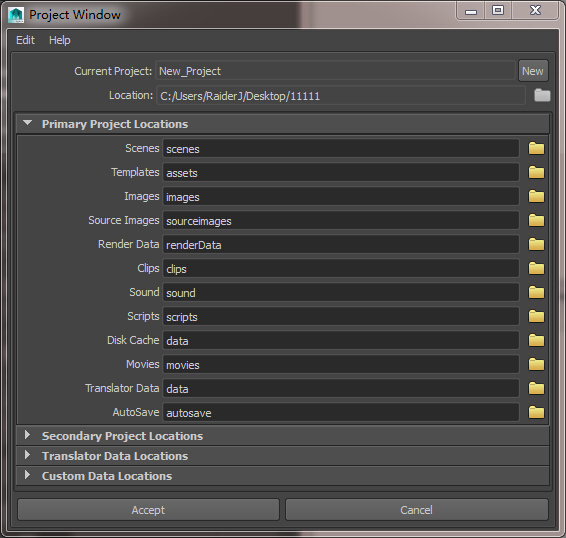This screenshot has width=566, height=538.
Task: Click the Clips field containing clips
Action: [x=341, y=268]
